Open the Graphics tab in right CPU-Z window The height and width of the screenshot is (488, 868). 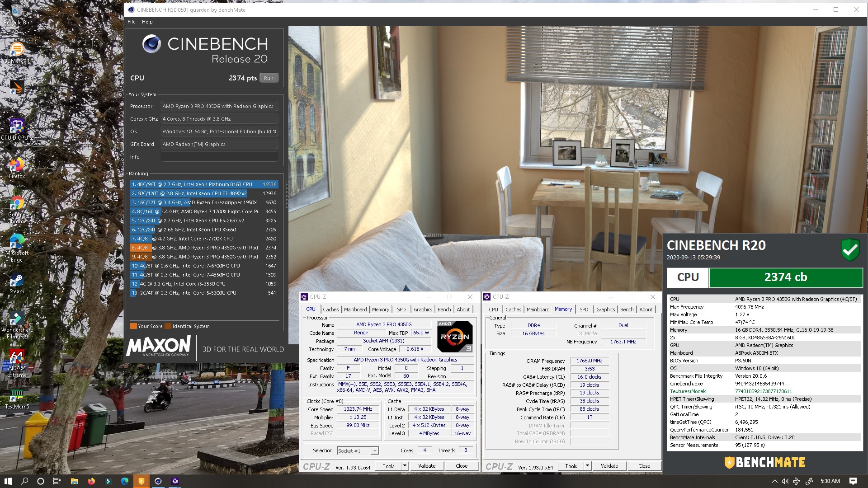point(605,310)
